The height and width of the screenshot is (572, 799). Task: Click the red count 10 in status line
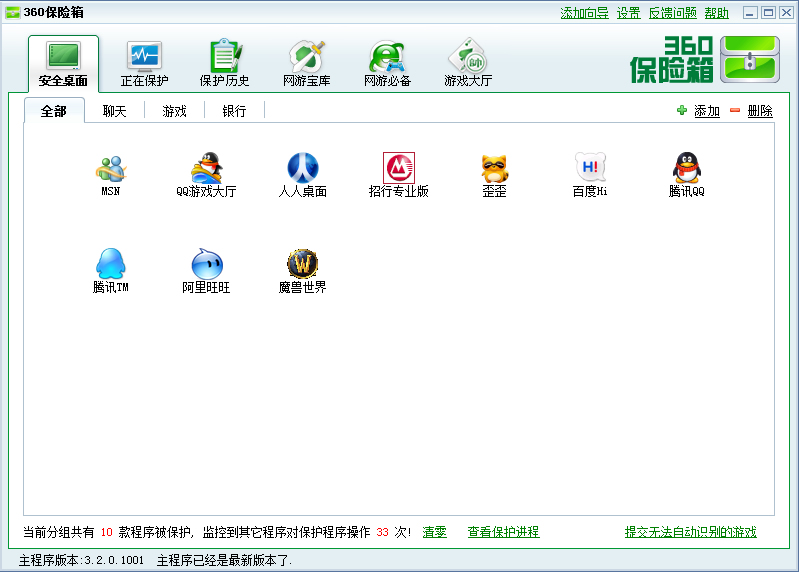pos(106,532)
